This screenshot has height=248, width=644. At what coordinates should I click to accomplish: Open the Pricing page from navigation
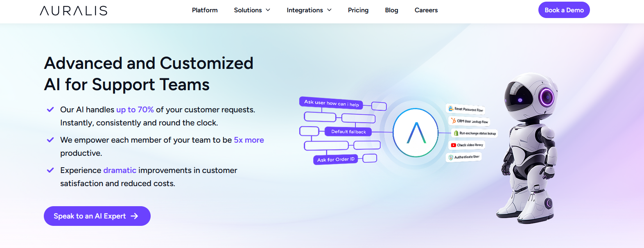(358, 10)
